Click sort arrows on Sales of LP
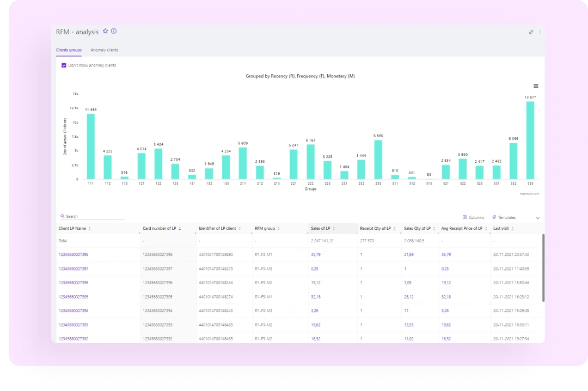The image size is (588, 391). [x=334, y=229]
